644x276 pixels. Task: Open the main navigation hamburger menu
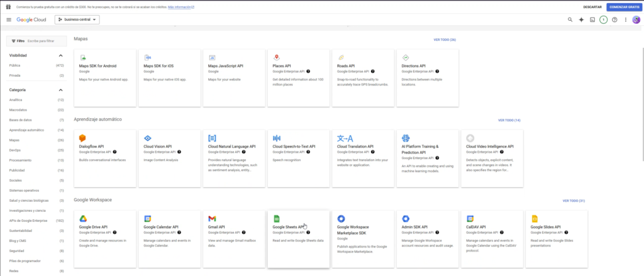[x=9, y=19]
